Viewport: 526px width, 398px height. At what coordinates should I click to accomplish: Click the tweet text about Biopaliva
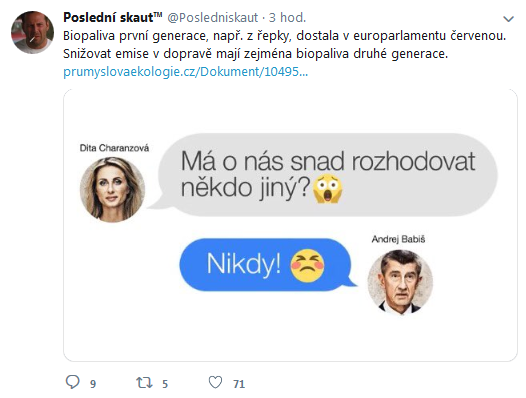click(x=284, y=45)
